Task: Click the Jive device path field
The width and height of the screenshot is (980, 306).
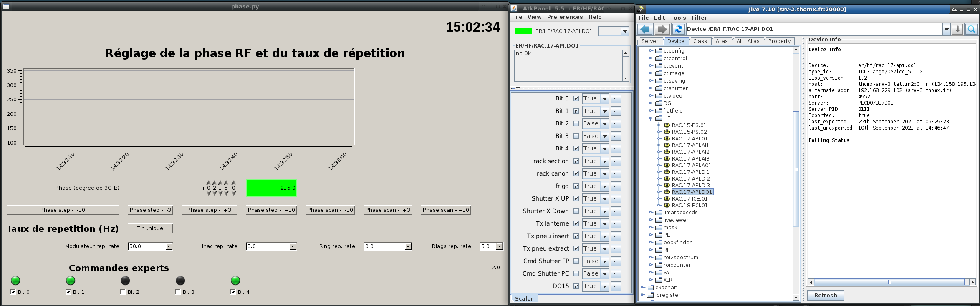Action: click(x=814, y=29)
